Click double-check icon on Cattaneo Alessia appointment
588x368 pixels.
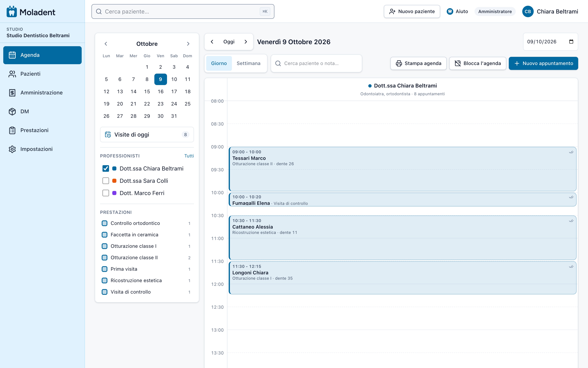tap(571, 221)
